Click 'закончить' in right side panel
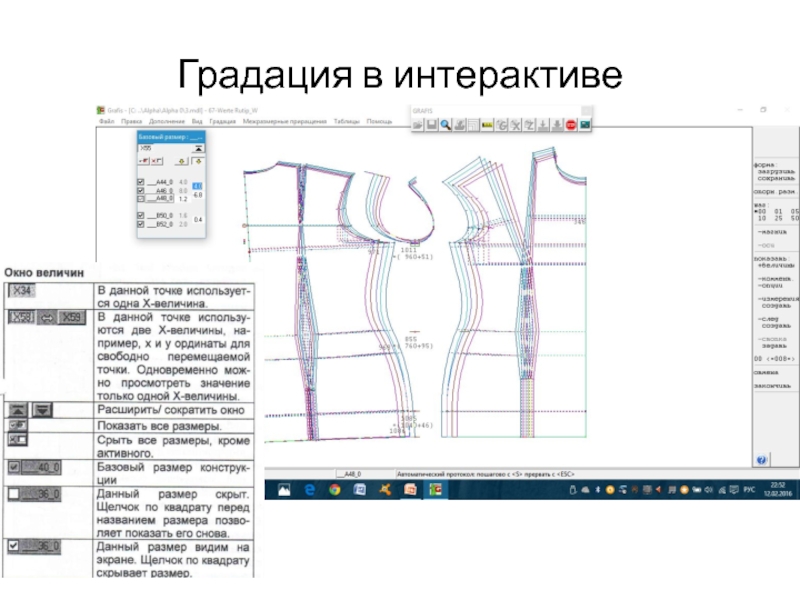Viewport: 800px width, 600px height. pos(772,386)
